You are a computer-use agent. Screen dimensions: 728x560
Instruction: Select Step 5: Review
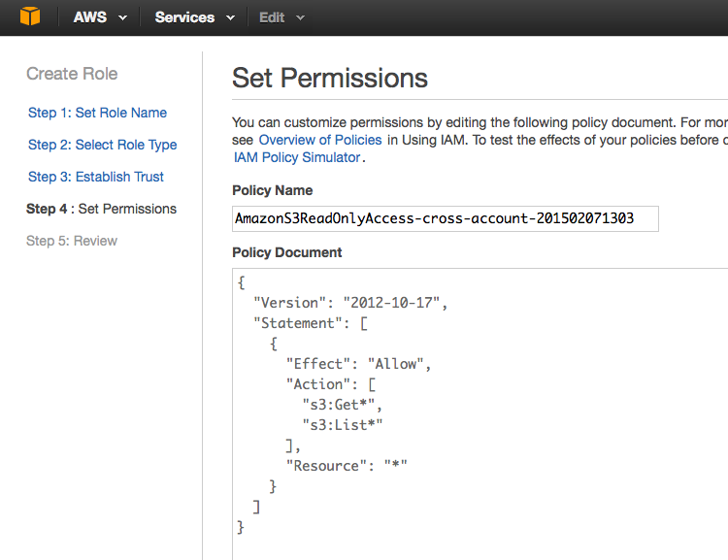pos(72,241)
